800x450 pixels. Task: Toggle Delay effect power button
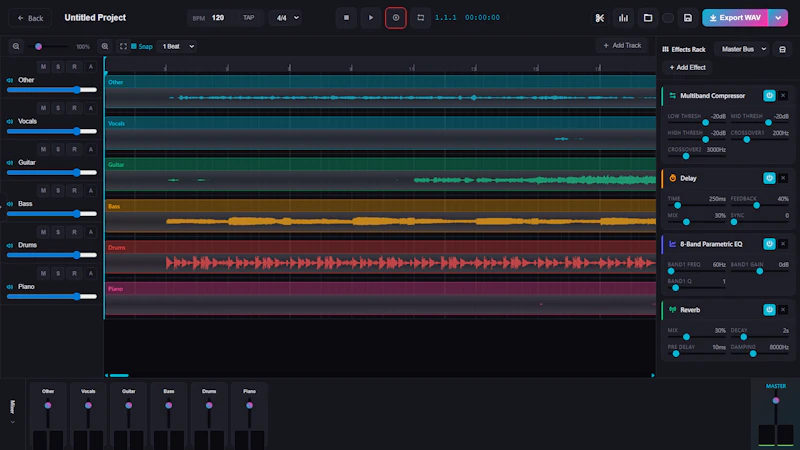[x=769, y=178]
